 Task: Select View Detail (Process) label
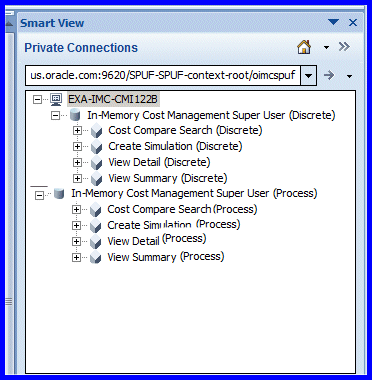[x=157, y=240]
